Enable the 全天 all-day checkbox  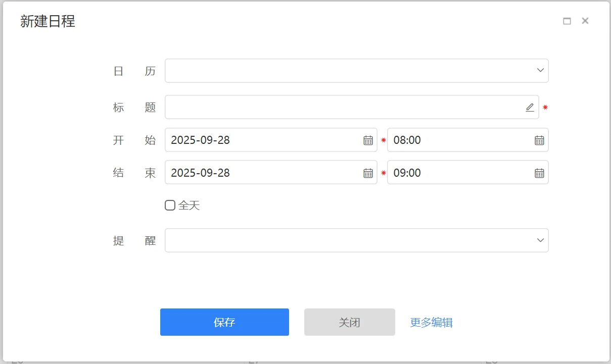click(170, 205)
